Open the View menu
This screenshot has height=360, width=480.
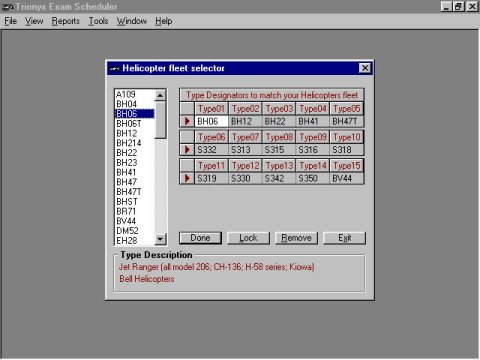(x=34, y=21)
